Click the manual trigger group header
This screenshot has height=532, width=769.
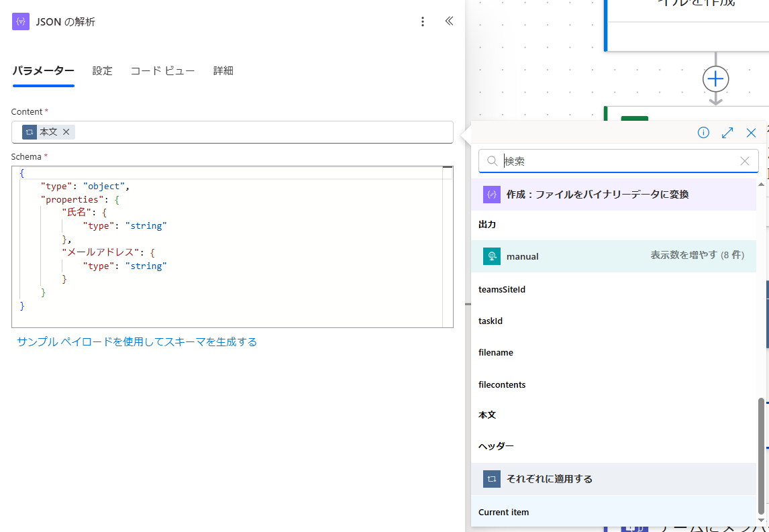click(x=613, y=256)
